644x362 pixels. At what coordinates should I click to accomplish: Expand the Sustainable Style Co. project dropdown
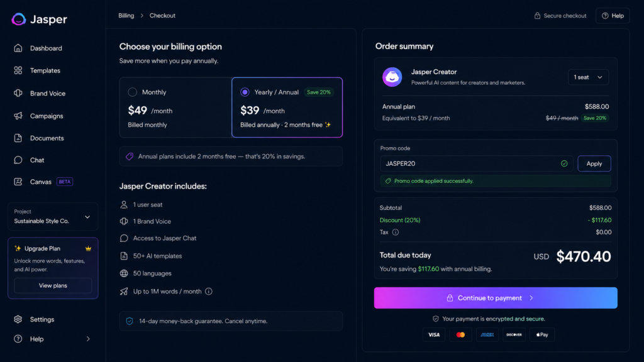coord(53,217)
